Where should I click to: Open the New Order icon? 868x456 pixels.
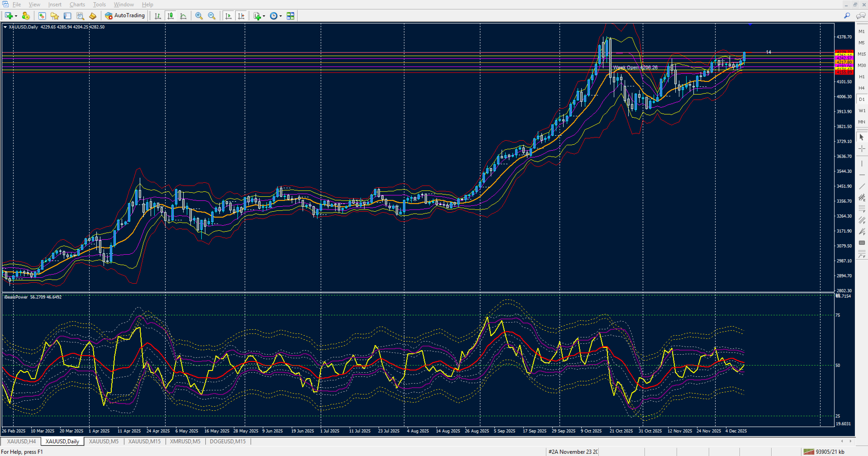93,16
